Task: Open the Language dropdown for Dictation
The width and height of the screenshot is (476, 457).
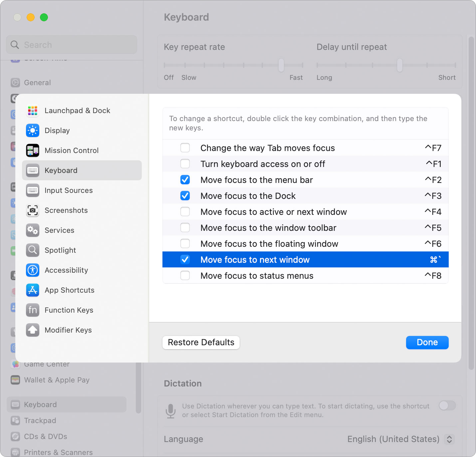Action: (449, 439)
